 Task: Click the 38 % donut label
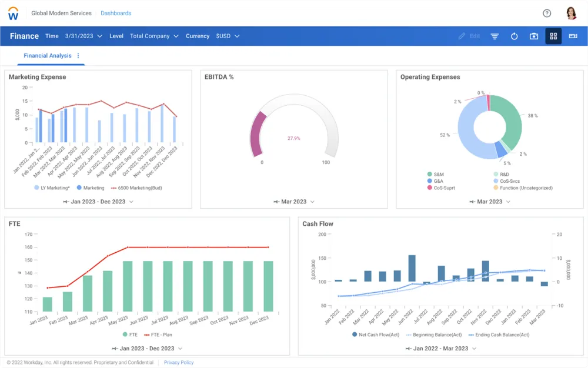click(x=533, y=116)
